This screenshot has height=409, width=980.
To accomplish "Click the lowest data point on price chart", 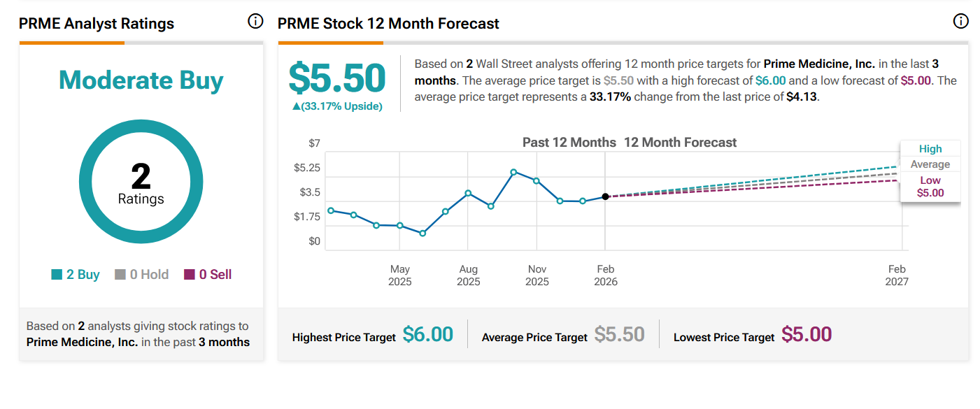I will (422, 233).
